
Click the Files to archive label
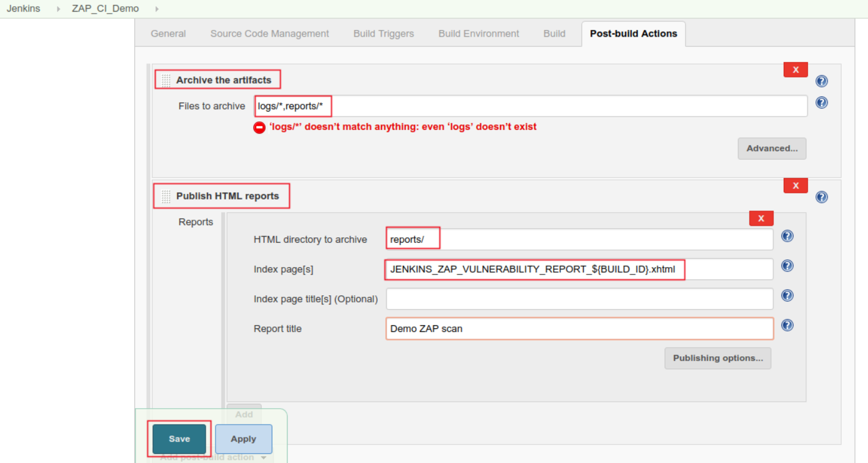(212, 106)
